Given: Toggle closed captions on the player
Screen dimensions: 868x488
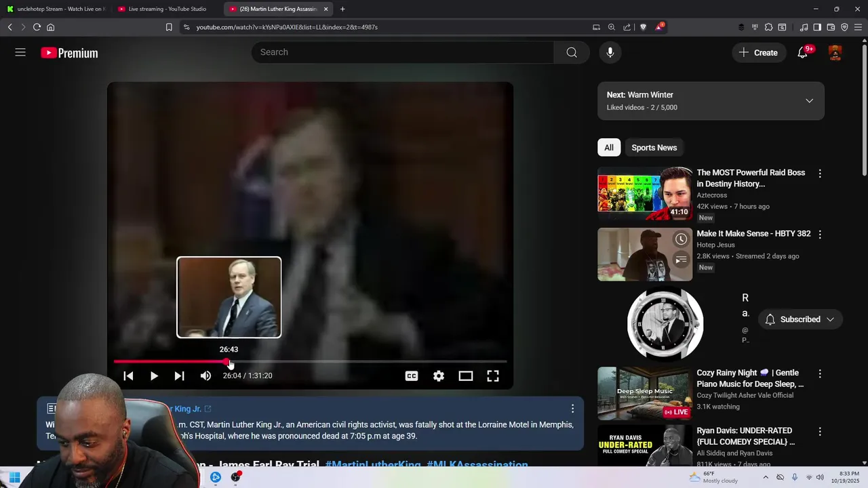Looking at the screenshot, I should (x=412, y=375).
